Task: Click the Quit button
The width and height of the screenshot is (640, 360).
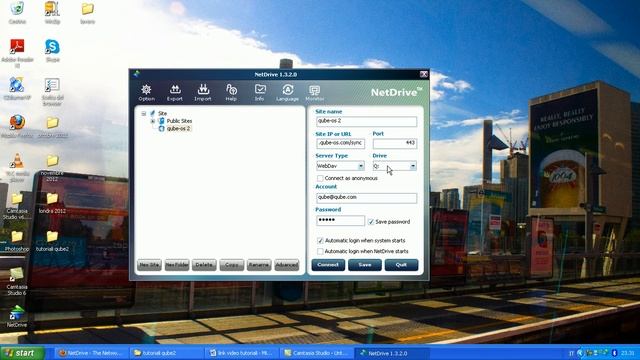Action: click(401, 265)
